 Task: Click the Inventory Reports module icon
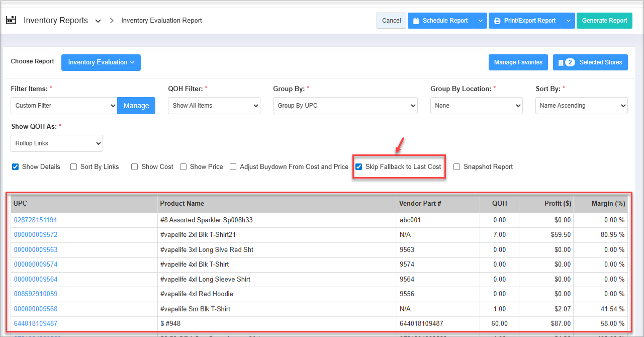(11, 21)
